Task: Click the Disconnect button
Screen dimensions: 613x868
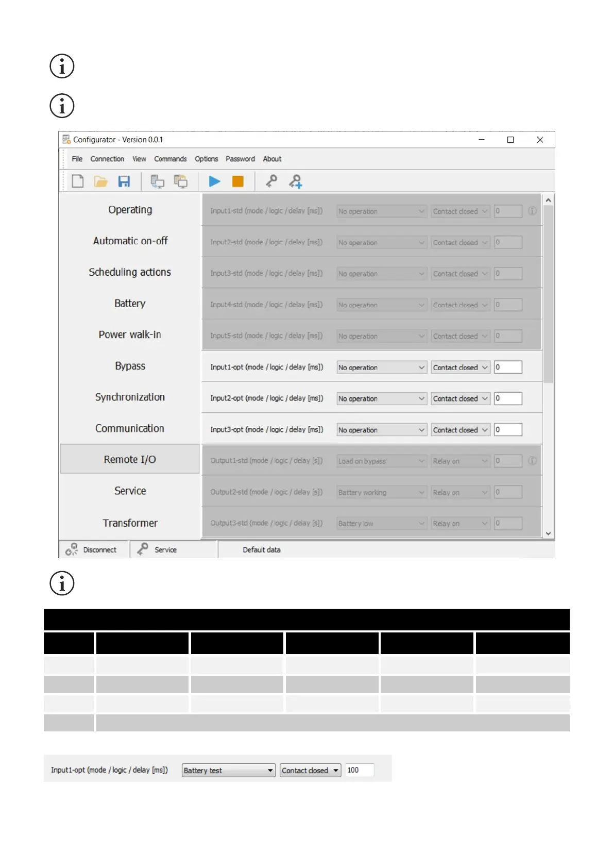Action: click(94, 549)
